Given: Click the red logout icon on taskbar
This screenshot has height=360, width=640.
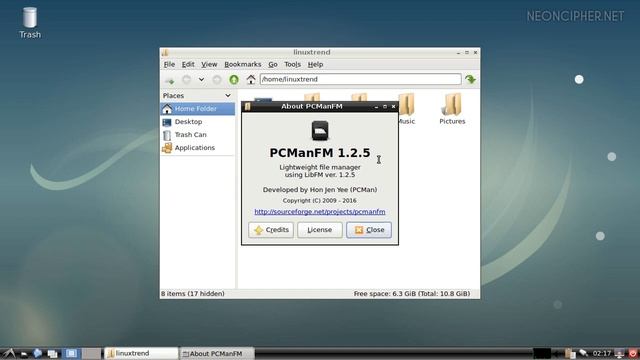Looking at the screenshot, I should (633, 353).
